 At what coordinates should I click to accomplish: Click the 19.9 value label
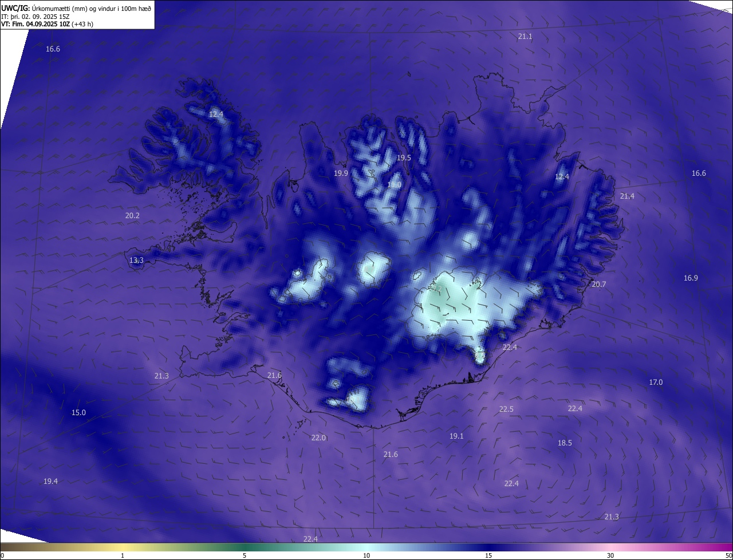[x=341, y=172]
